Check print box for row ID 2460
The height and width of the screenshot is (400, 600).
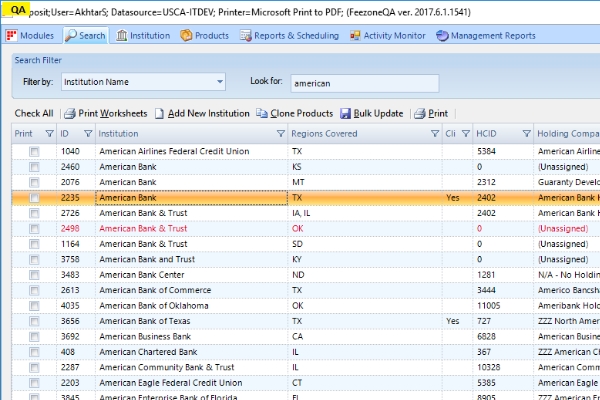click(x=34, y=167)
